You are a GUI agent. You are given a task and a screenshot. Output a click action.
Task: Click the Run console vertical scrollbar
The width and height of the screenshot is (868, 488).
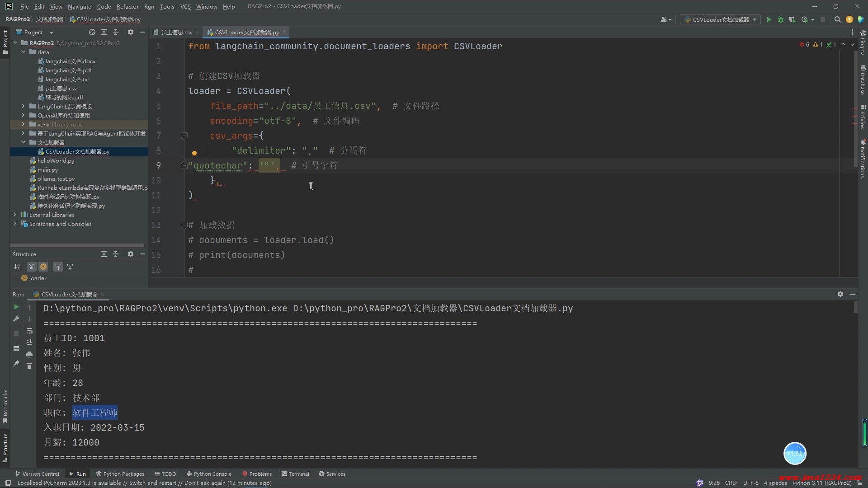pos(855,307)
